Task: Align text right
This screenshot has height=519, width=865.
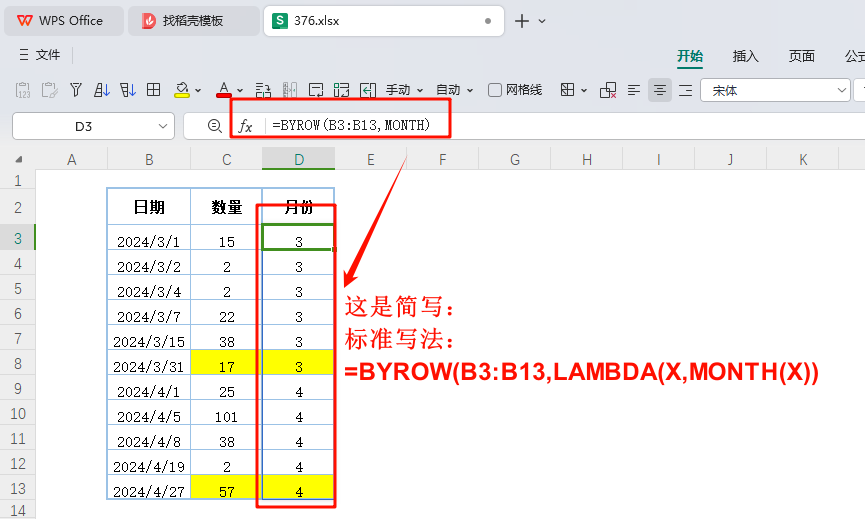Action: (685, 90)
